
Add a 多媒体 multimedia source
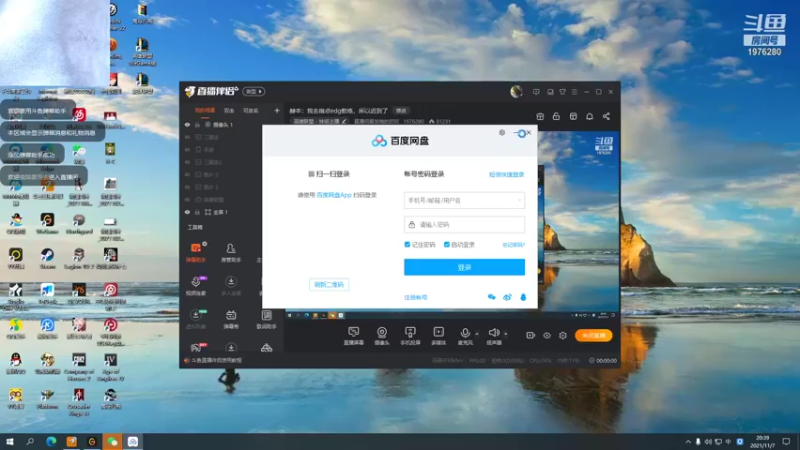tap(438, 336)
